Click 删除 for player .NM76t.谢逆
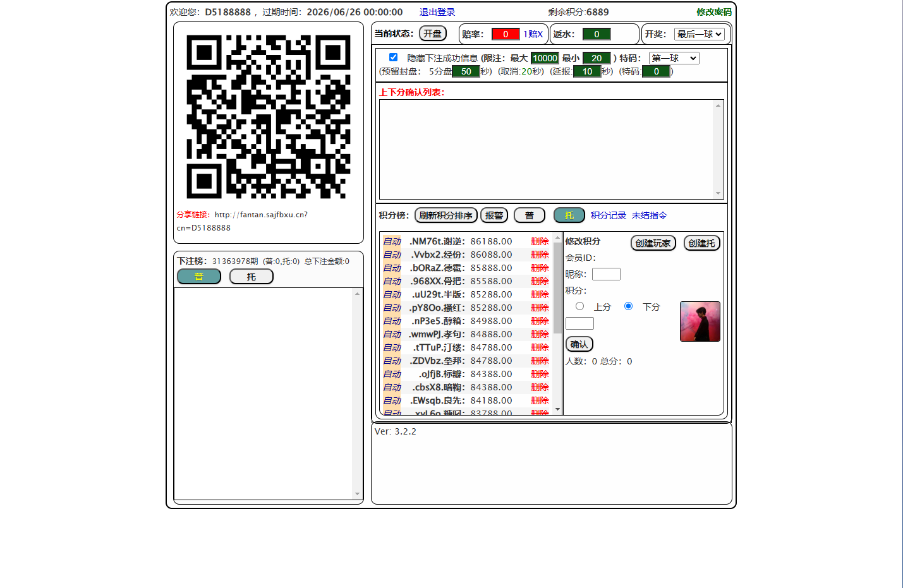 pyautogui.click(x=540, y=241)
